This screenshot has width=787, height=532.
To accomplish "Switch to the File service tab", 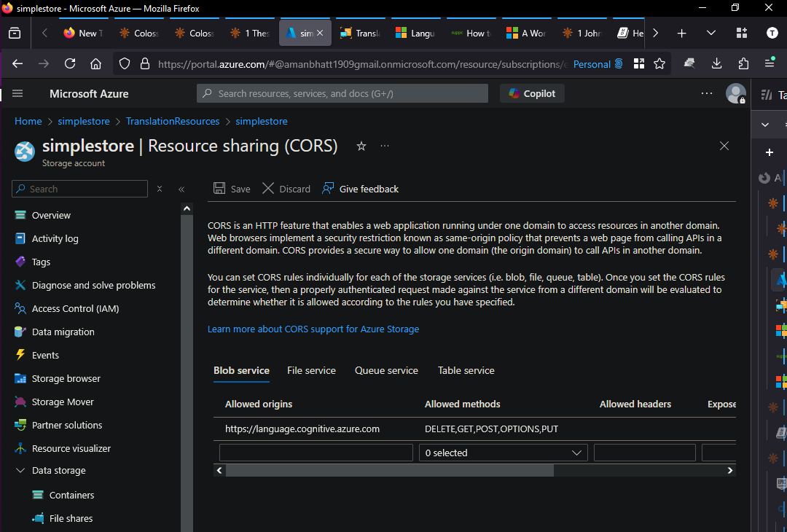I will [x=311, y=370].
